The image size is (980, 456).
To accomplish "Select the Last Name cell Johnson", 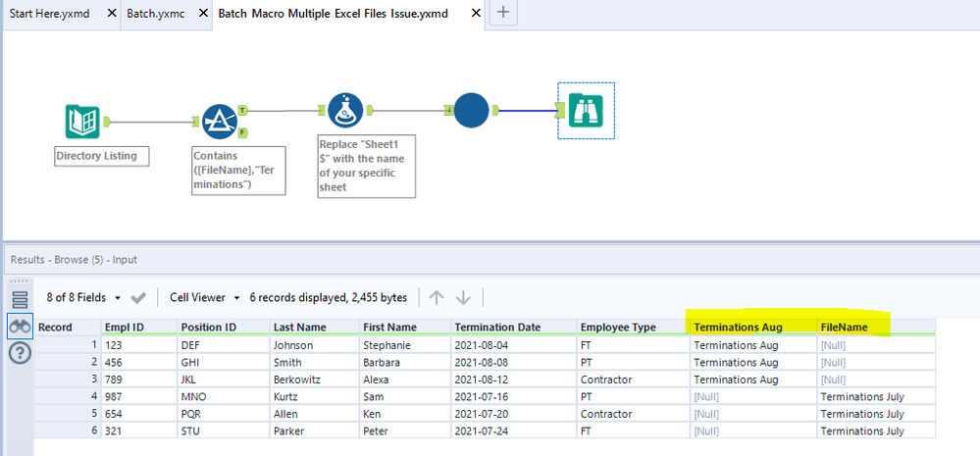I will point(315,345).
